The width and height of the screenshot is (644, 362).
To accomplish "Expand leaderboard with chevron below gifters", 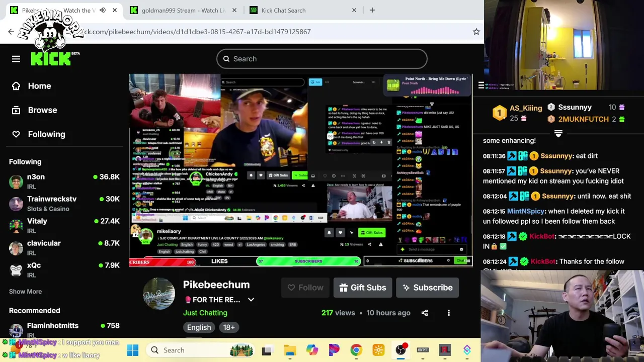I will coord(558,133).
